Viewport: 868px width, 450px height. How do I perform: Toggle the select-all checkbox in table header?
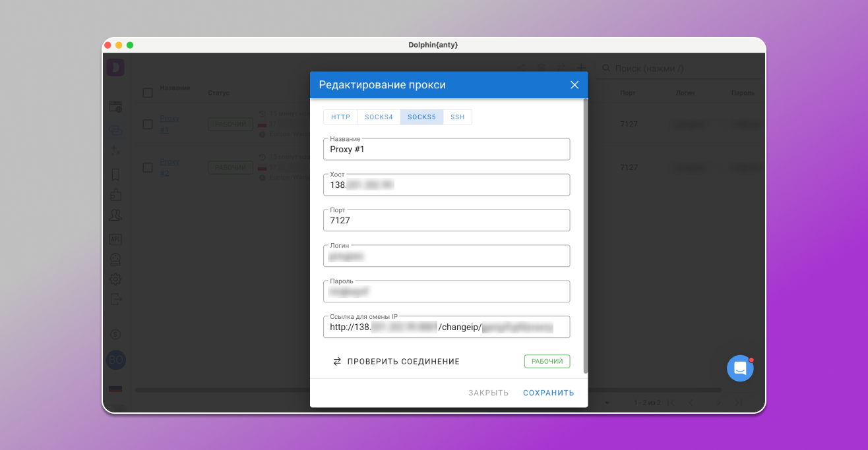click(148, 93)
